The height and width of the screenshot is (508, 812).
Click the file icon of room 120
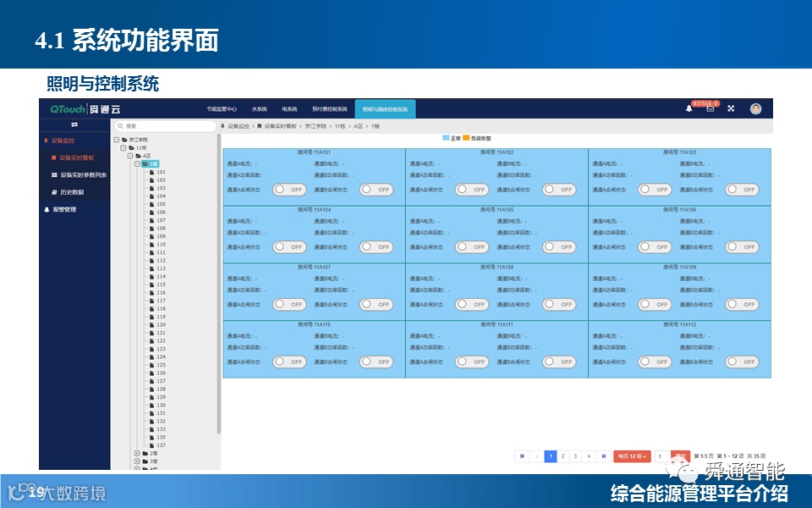[x=151, y=324]
